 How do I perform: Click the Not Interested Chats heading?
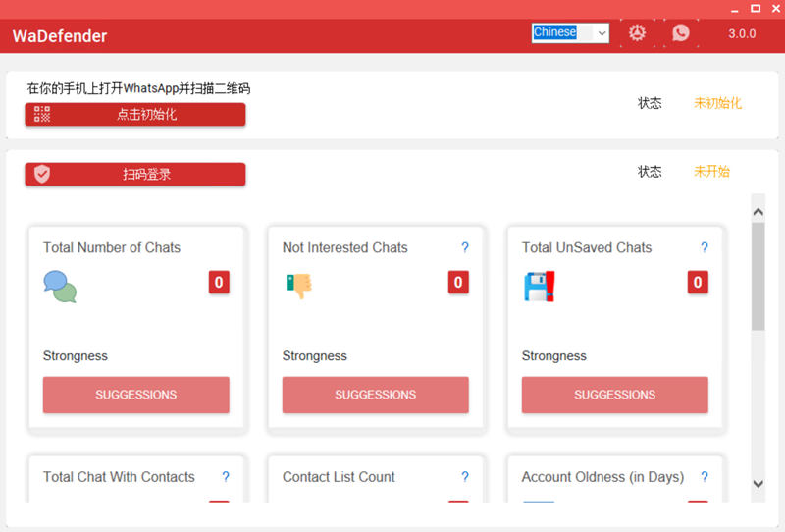point(345,247)
